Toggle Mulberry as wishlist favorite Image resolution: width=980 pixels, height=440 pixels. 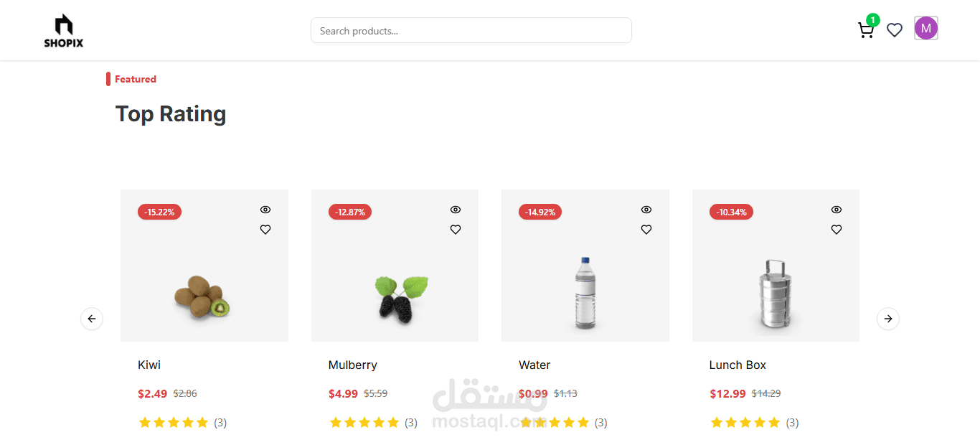pyautogui.click(x=456, y=230)
